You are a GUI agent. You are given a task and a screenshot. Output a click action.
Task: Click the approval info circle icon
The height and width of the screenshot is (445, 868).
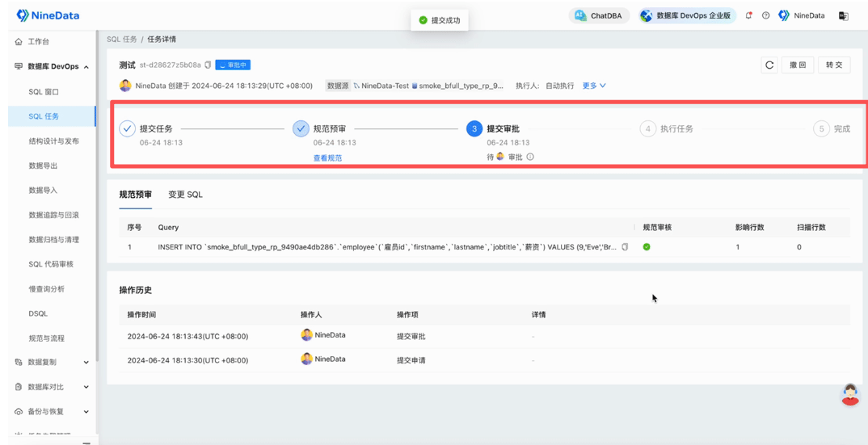529,157
